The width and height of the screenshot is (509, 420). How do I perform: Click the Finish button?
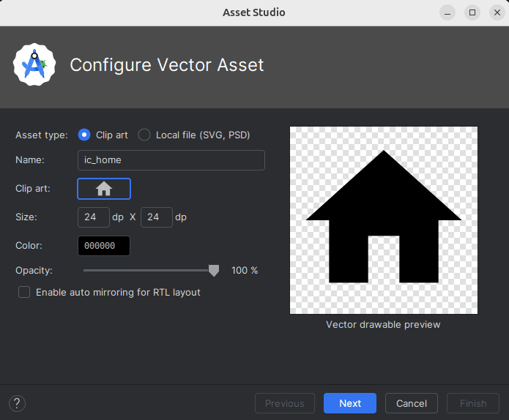(x=473, y=403)
